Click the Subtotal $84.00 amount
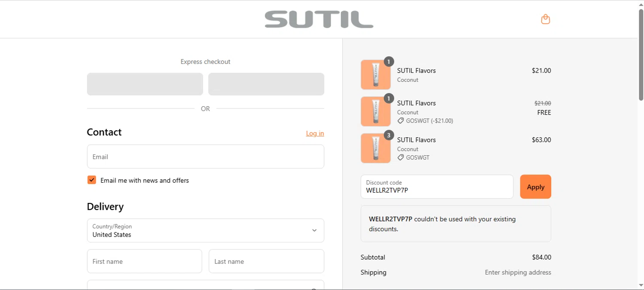This screenshot has height=290, width=644. 541,257
